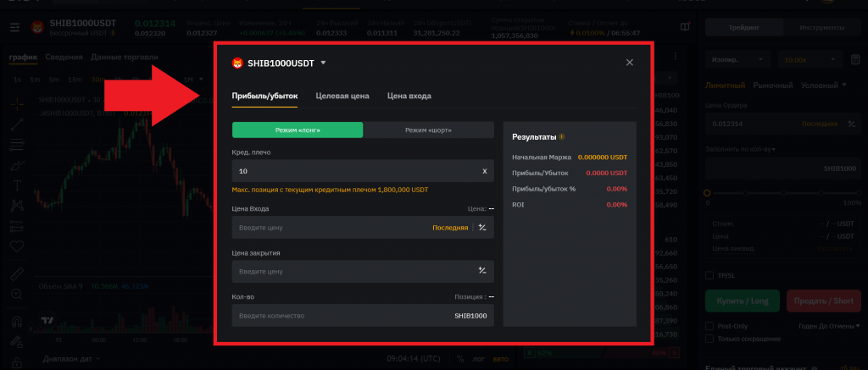Viewport: 868px width, 370px height.
Task: Select Режим «лонг» mode
Action: (298, 130)
